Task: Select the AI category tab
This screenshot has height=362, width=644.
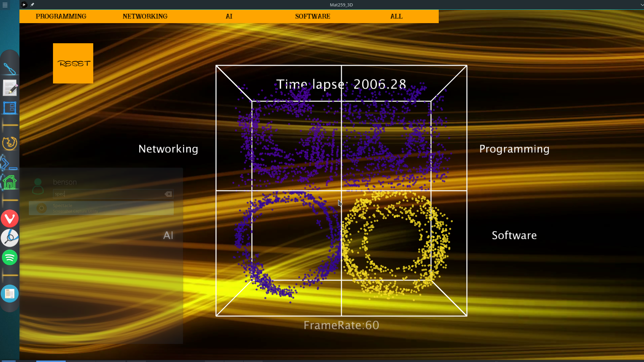Action: click(x=229, y=16)
